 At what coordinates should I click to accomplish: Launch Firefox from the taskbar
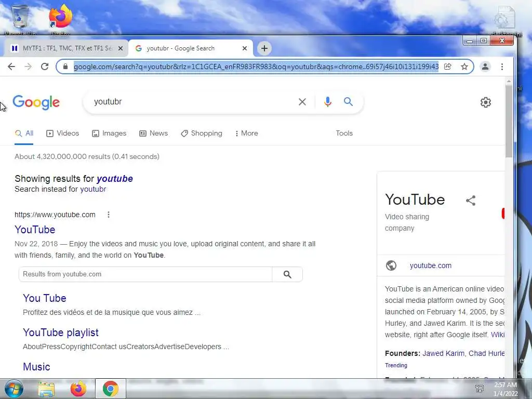[x=78, y=389]
